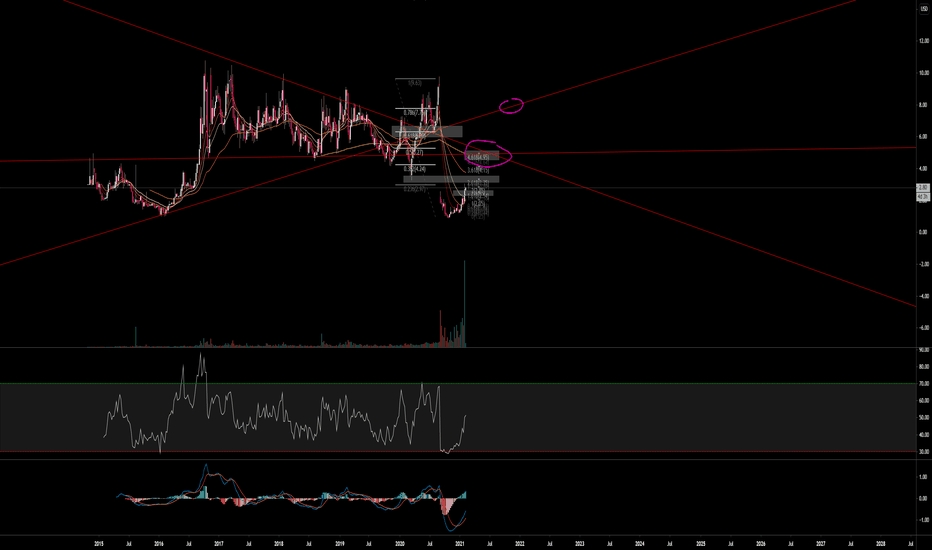Viewport: 932px width, 550px height.
Task: Select the 12.00 price axis label
Action: click(x=924, y=41)
